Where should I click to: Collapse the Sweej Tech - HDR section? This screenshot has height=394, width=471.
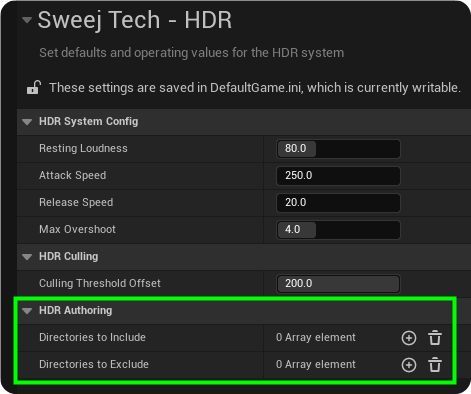click(x=27, y=20)
